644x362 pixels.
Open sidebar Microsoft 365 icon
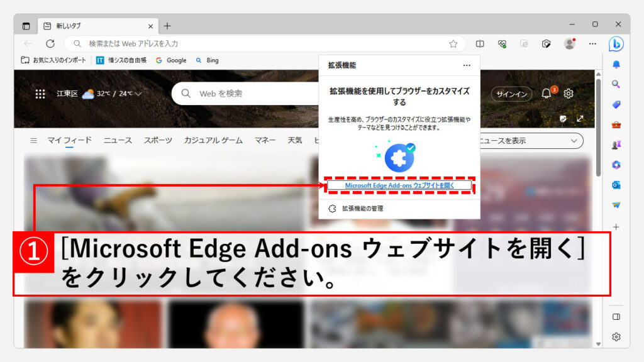point(616,165)
